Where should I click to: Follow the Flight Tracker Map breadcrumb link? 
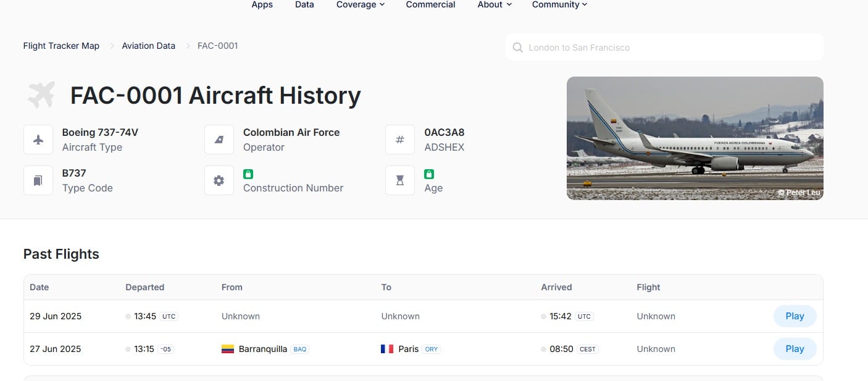tap(61, 46)
